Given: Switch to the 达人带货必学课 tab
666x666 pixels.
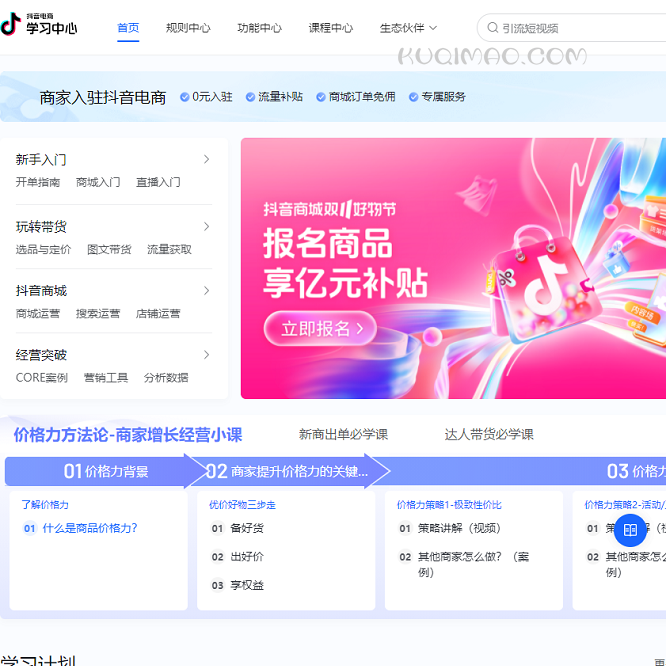Looking at the screenshot, I should pos(489,435).
